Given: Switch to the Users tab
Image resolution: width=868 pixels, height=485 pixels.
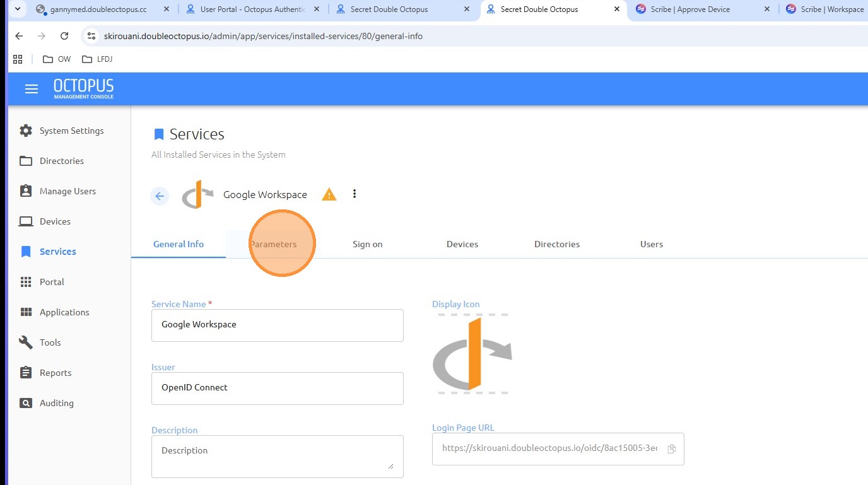Looking at the screenshot, I should click(x=652, y=244).
